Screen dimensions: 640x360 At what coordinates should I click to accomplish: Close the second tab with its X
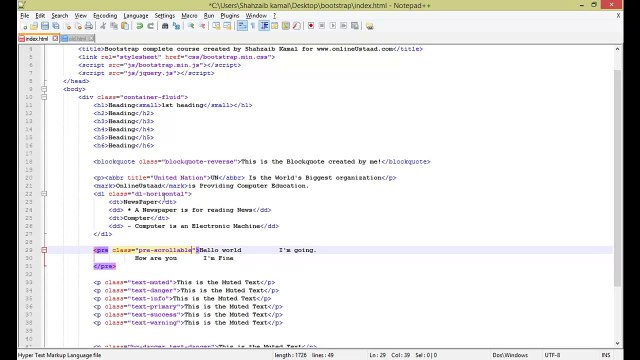pyautogui.click(x=91, y=39)
